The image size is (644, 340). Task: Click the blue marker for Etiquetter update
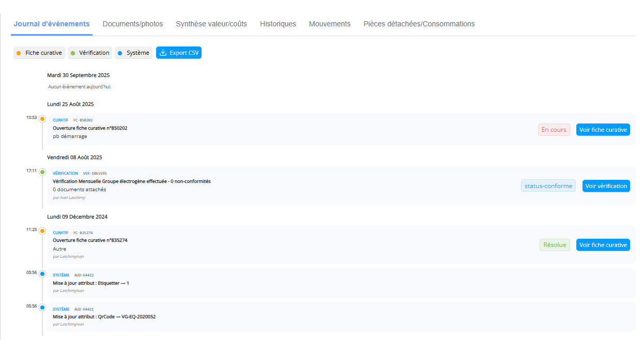click(42, 273)
